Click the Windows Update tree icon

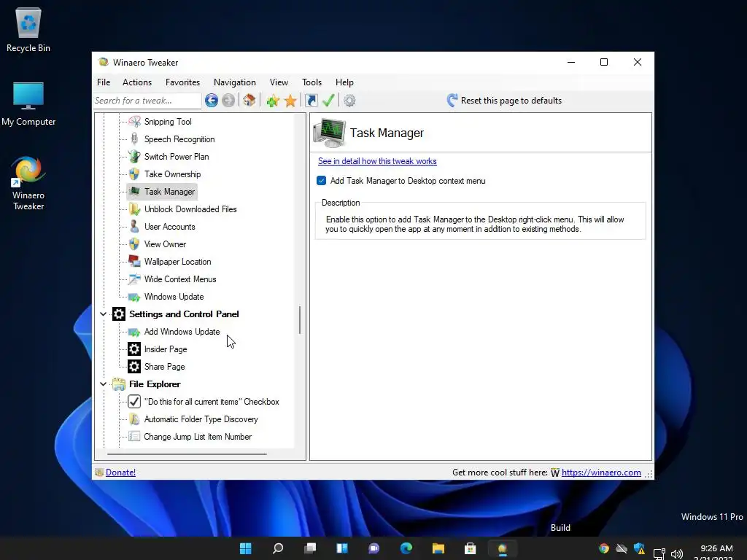click(134, 297)
